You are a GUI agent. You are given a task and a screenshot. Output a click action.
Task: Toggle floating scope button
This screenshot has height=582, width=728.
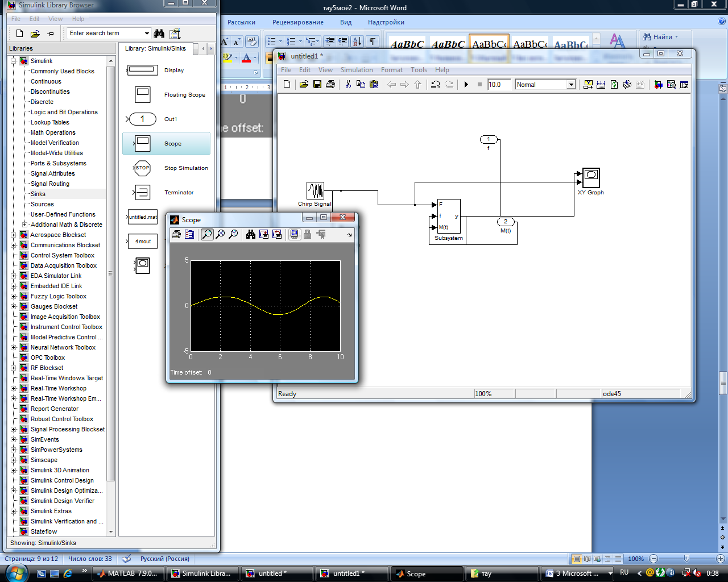295,234
